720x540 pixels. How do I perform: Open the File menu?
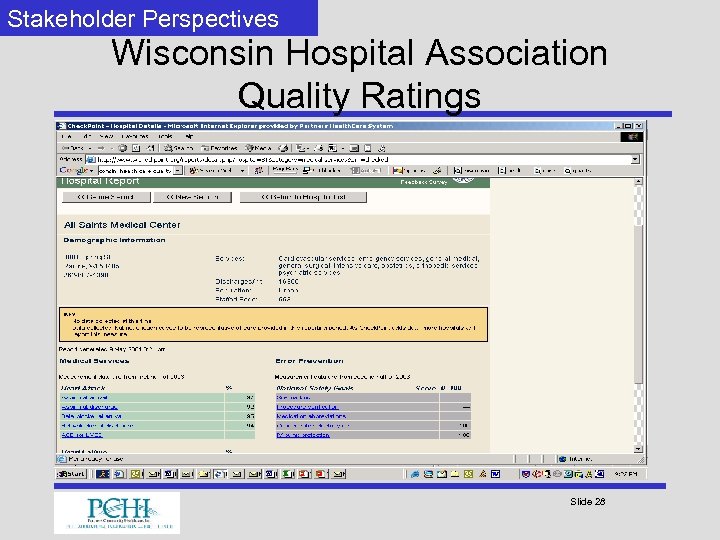tap(66, 136)
